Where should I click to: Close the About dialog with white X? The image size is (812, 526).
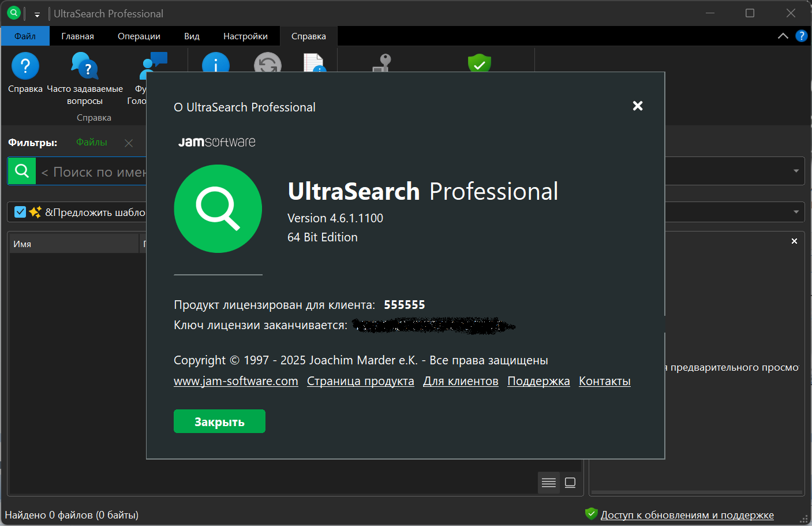point(638,106)
